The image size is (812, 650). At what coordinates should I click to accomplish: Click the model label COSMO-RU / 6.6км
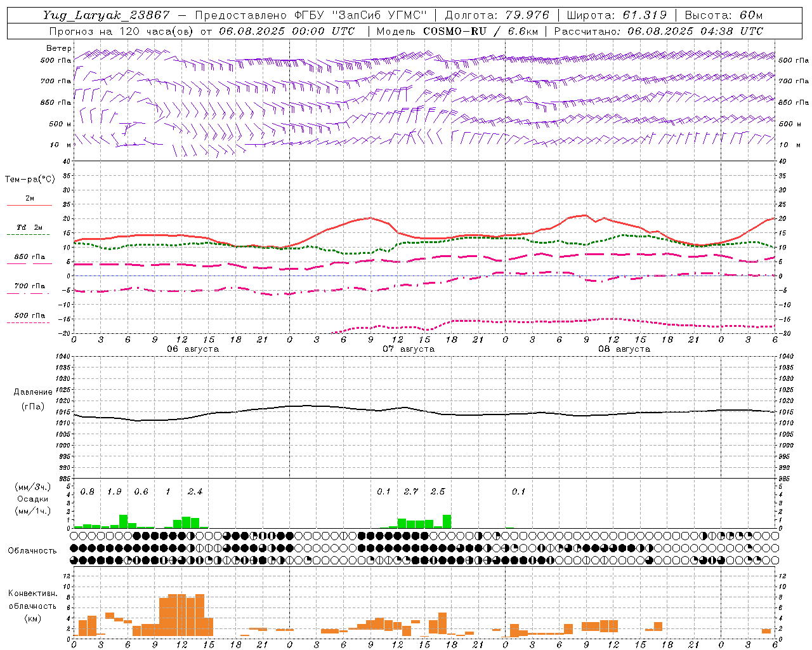pyautogui.click(x=481, y=31)
